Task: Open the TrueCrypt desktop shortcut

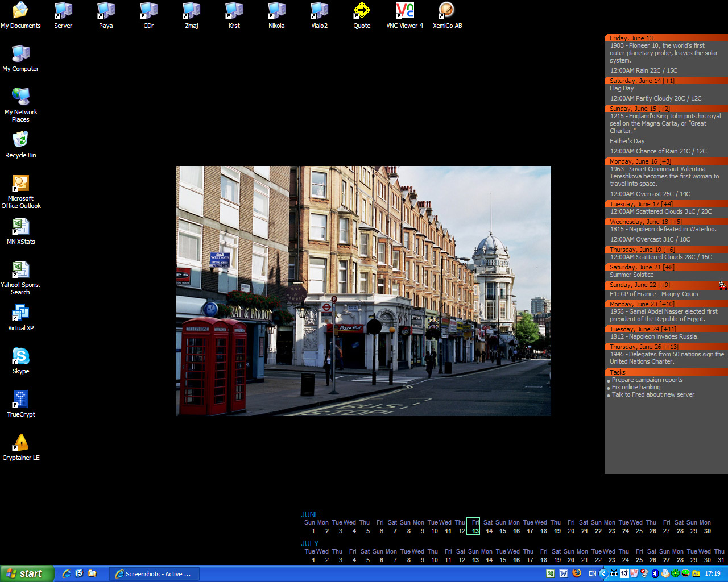Action: click(20, 400)
